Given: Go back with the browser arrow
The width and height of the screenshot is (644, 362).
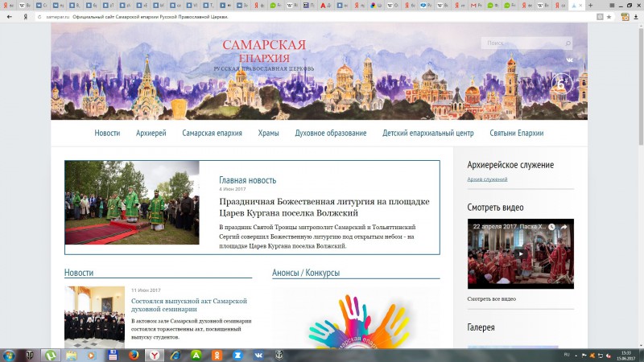Looking at the screenshot, I should [10, 17].
